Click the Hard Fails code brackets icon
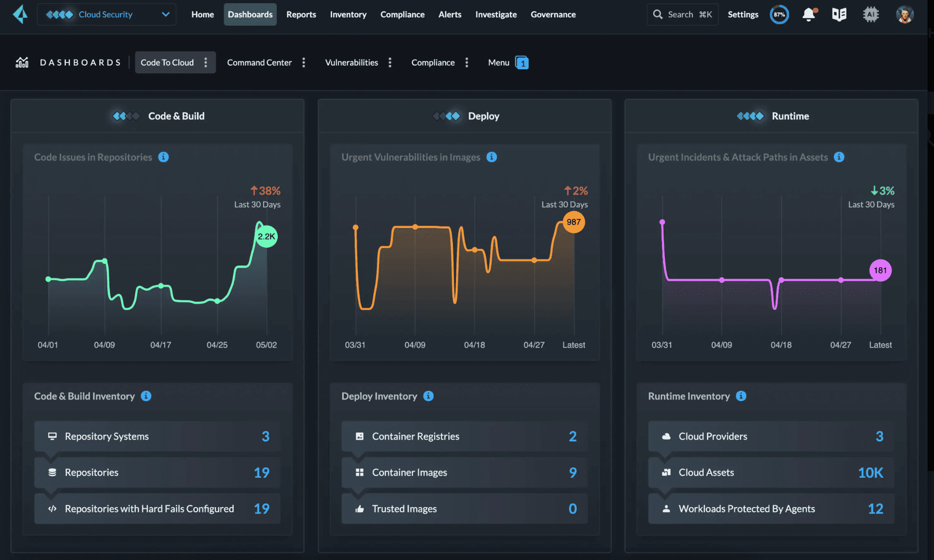This screenshot has width=934, height=560. [x=52, y=508]
